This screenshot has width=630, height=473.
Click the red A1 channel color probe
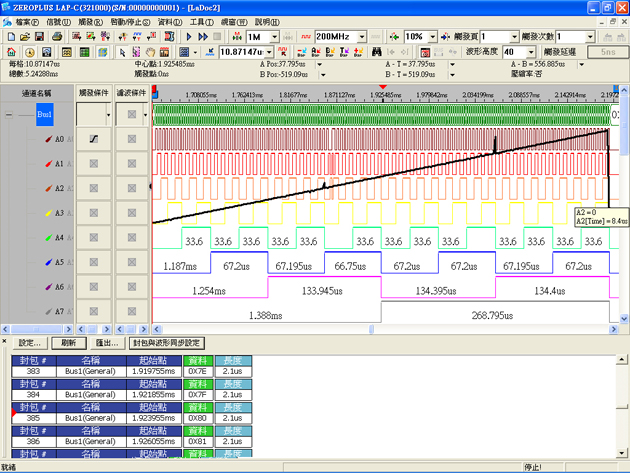pyautogui.click(x=47, y=164)
